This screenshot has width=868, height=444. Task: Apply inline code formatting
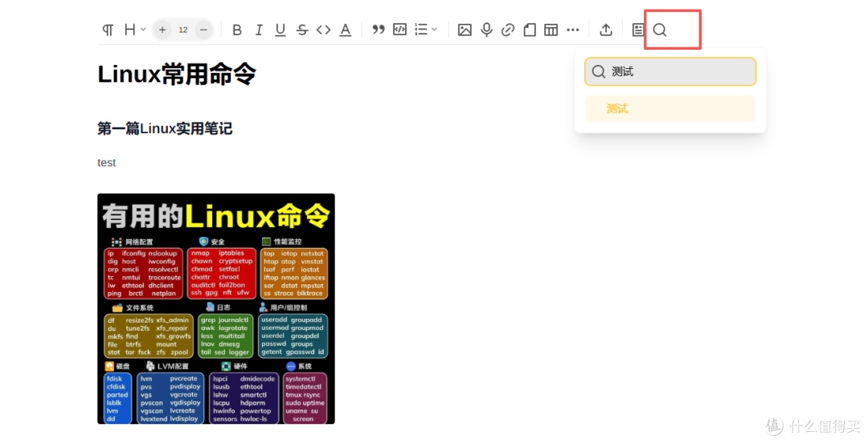323,30
